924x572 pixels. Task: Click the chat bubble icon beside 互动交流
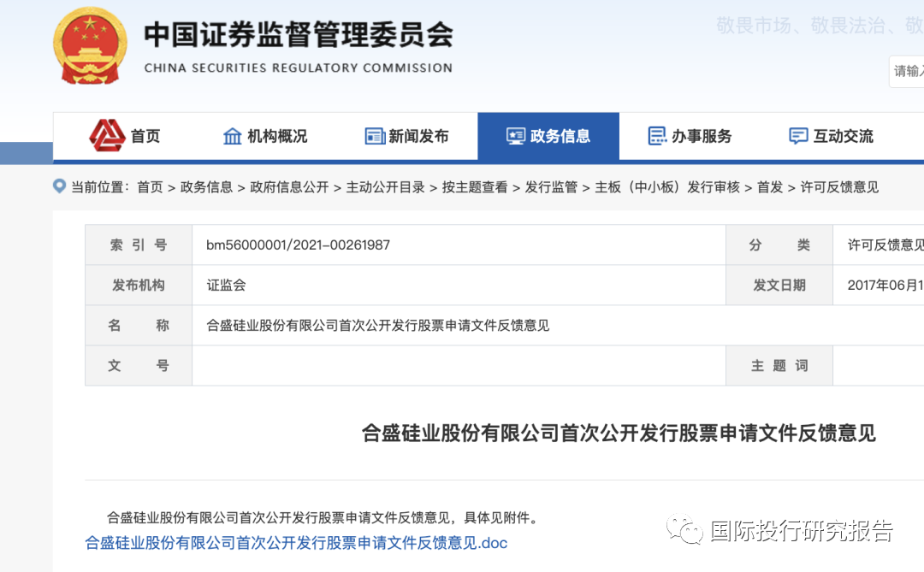coord(798,136)
